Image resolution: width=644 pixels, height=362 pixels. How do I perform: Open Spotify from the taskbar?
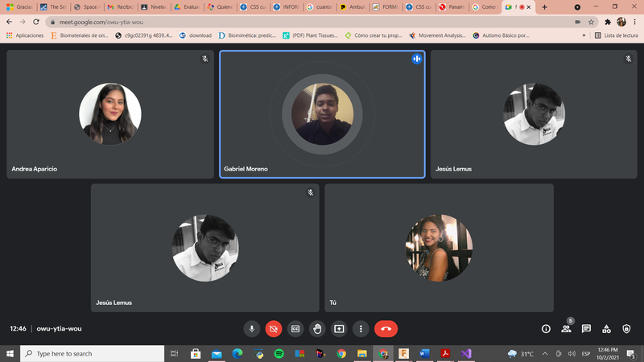[279, 353]
